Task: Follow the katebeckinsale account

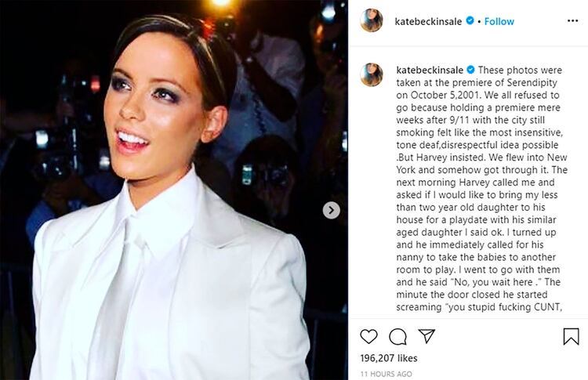Action: tap(499, 21)
